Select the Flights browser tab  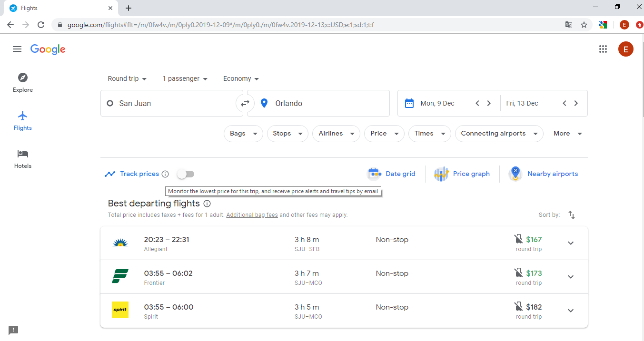(x=60, y=8)
